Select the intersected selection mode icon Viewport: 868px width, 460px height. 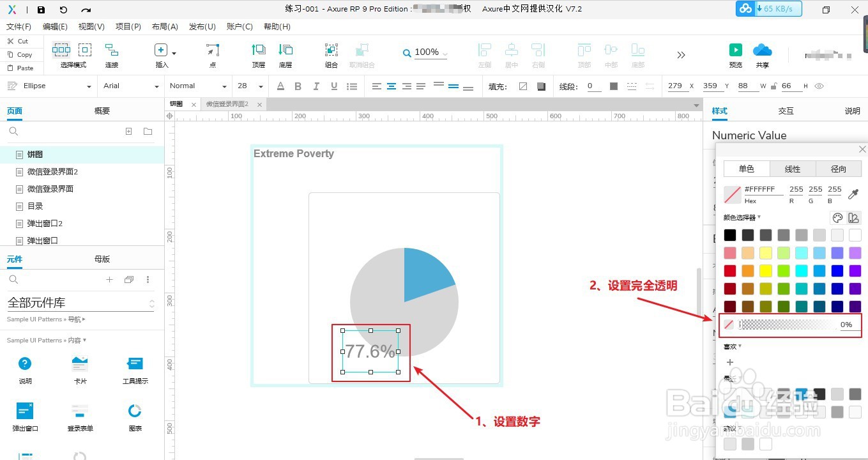tap(61, 50)
